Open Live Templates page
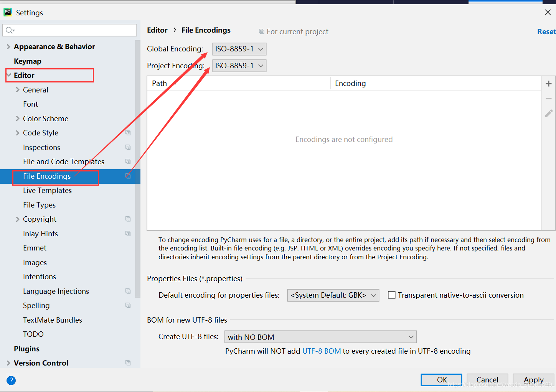This screenshot has height=392, width=556. point(47,190)
